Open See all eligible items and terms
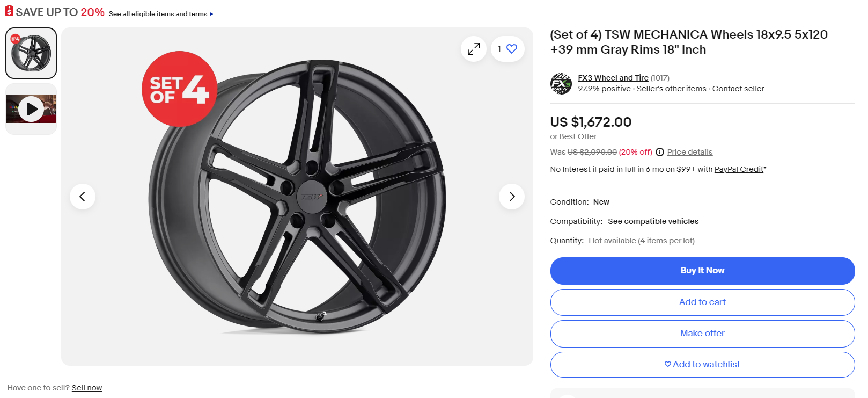 [x=158, y=14]
